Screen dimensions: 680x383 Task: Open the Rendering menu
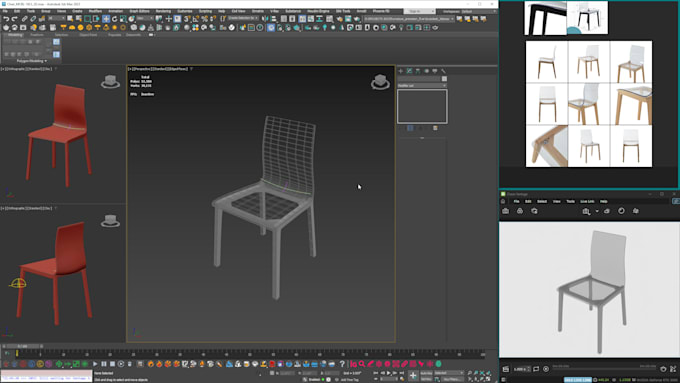pos(163,11)
